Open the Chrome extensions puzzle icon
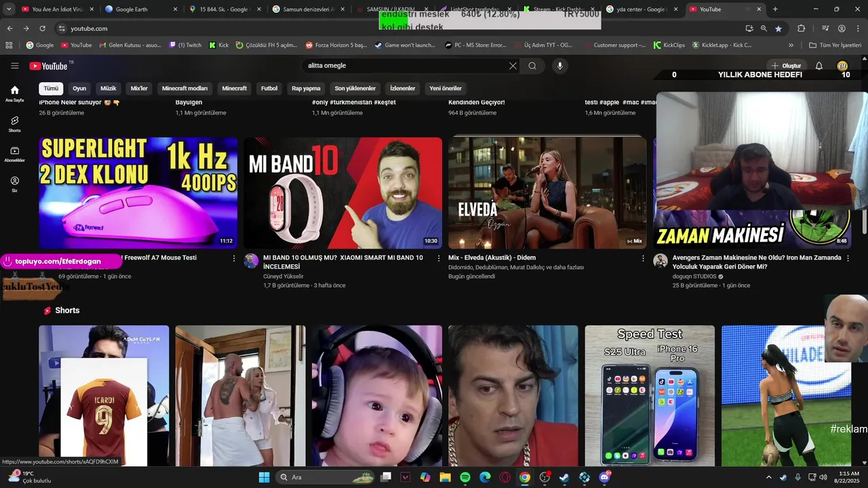The height and width of the screenshot is (488, 868). coord(801,28)
